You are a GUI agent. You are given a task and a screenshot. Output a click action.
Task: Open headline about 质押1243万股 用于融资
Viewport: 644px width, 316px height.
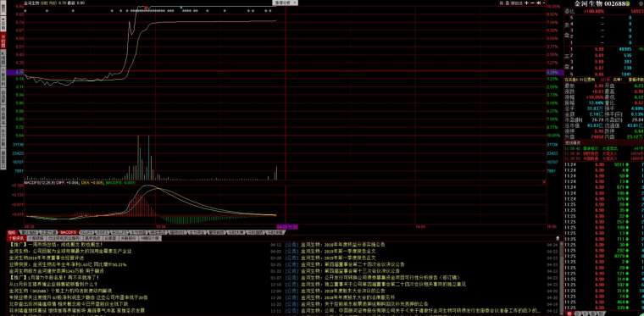tap(56, 271)
